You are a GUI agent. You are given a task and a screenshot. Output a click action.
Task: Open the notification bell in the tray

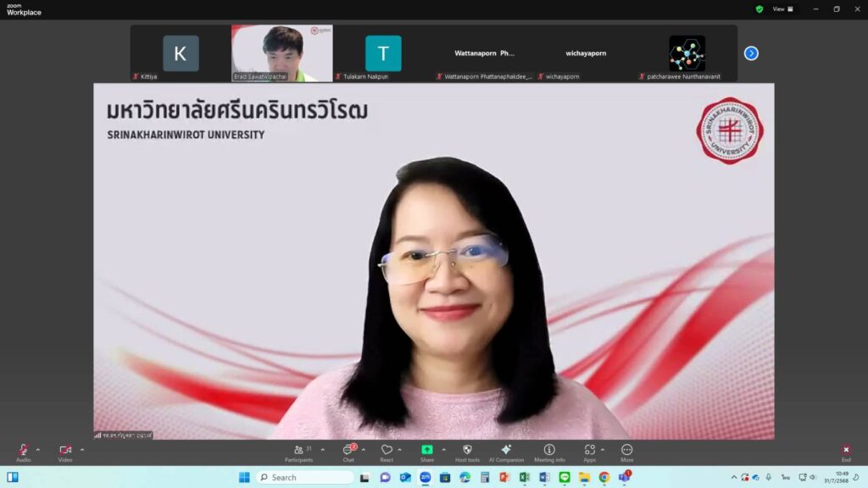click(857, 478)
